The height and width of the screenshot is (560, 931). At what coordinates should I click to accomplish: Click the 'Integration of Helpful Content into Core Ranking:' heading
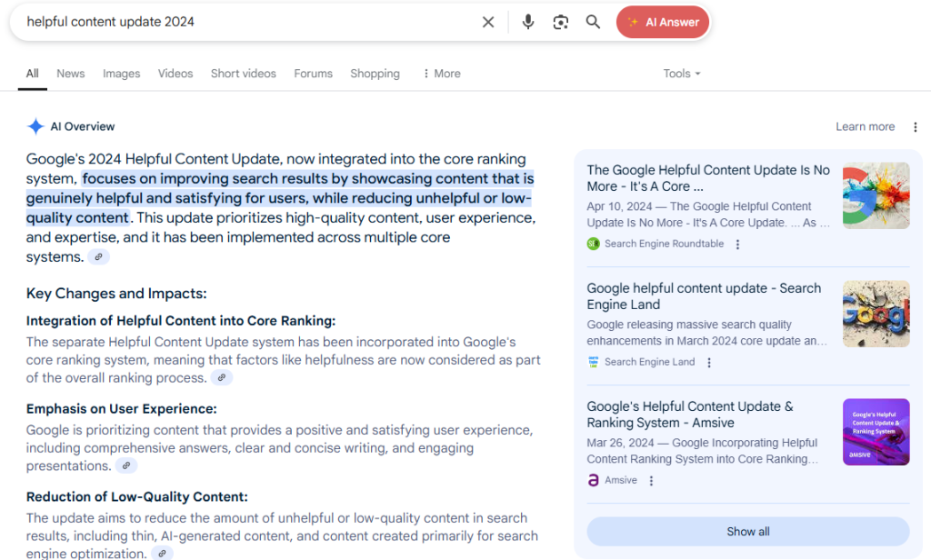click(181, 321)
